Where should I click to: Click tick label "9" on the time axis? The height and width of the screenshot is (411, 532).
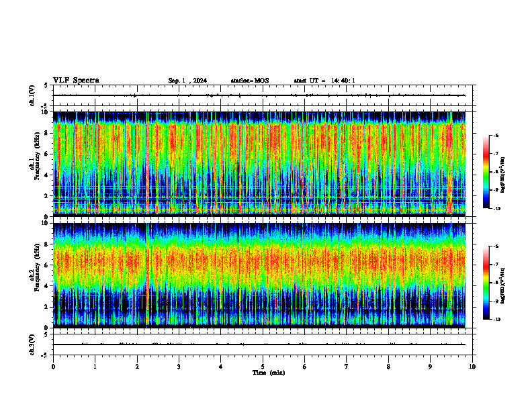[x=430, y=367]
